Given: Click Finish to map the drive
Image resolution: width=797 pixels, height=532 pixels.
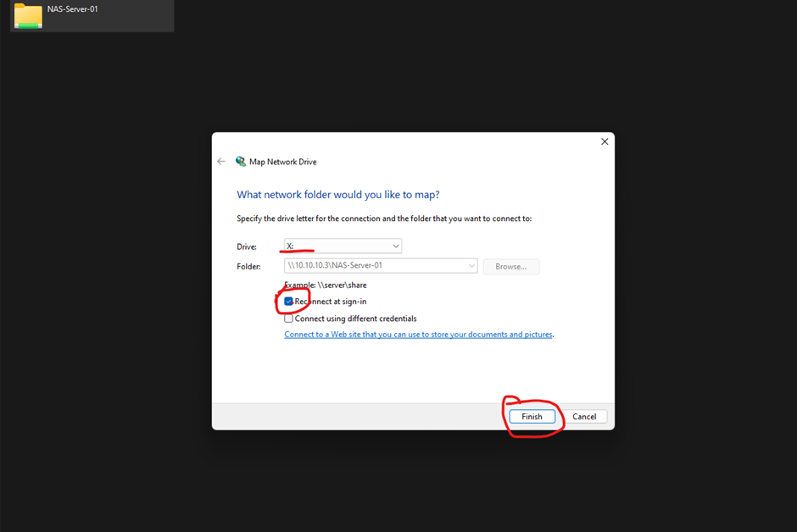Looking at the screenshot, I should (x=532, y=417).
